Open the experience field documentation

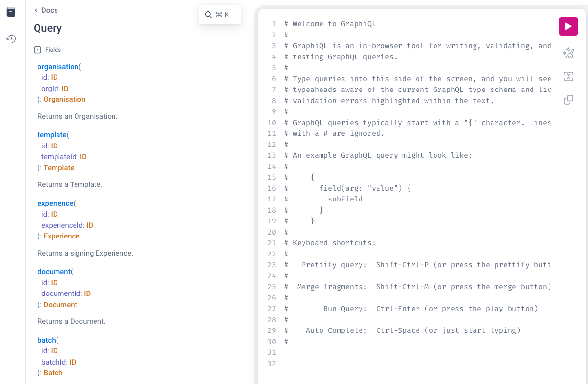click(55, 203)
